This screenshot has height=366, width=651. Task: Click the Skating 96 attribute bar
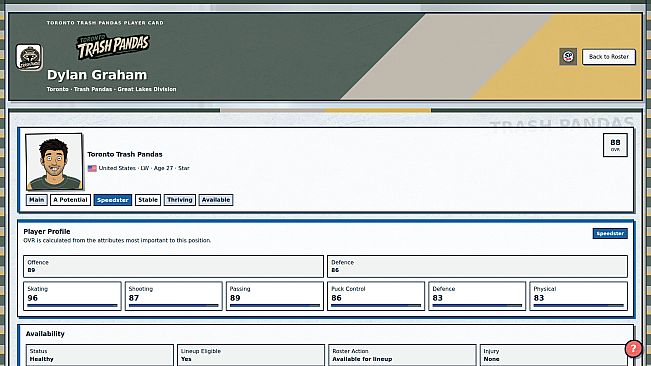point(72,305)
